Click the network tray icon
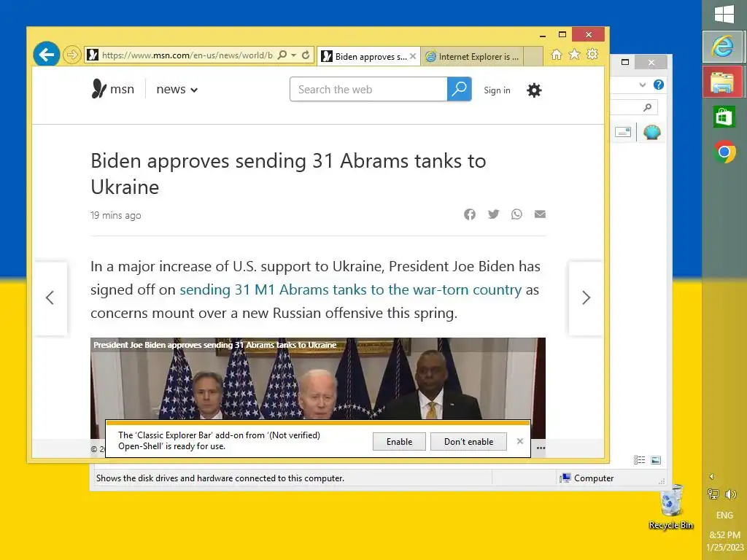The image size is (747, 560). (713, 494)
